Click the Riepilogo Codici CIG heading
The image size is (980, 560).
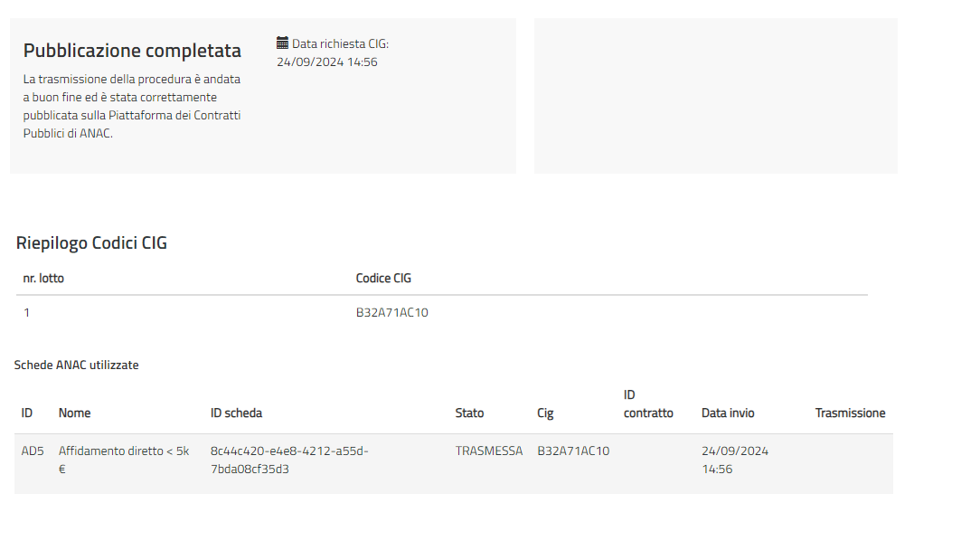point(91,242)
